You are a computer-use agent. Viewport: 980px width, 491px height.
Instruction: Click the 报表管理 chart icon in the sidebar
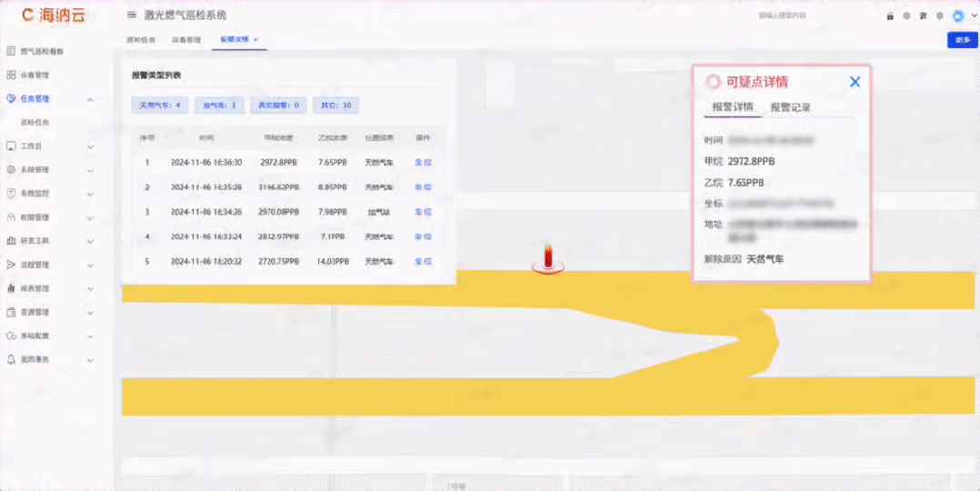pos(11,288)
